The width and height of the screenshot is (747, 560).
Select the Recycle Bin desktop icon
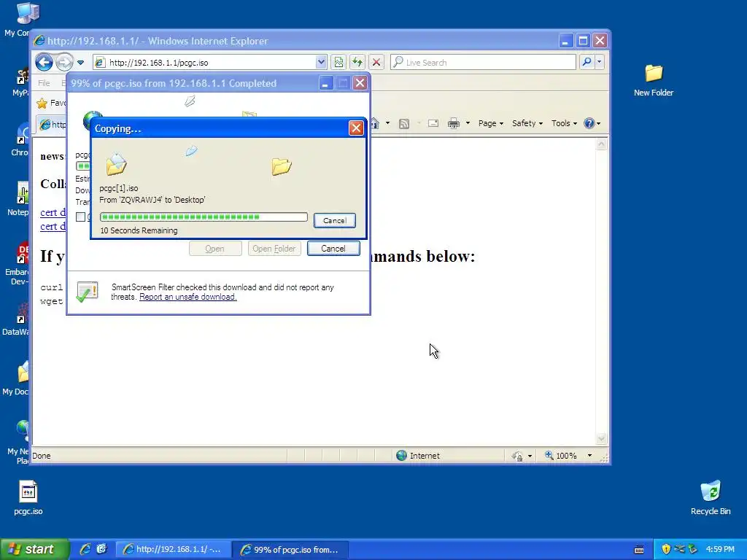coord(711,497)
